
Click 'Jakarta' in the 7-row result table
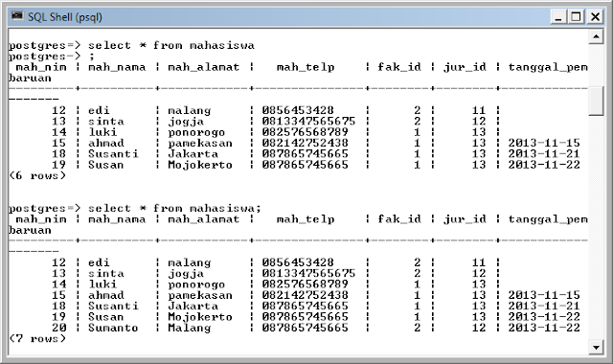coord(193,307)
